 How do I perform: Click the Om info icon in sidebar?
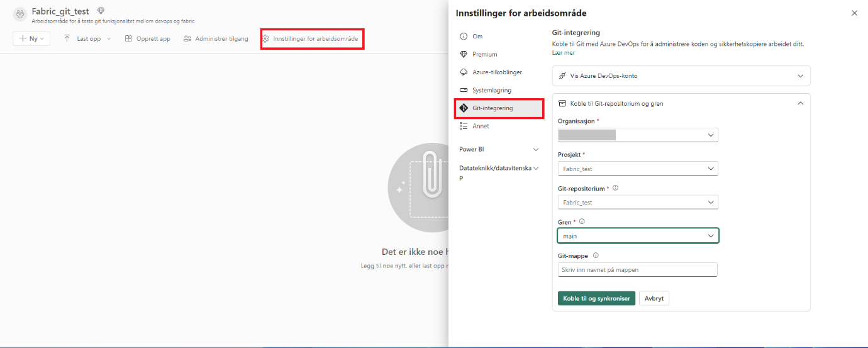[464, 36]
